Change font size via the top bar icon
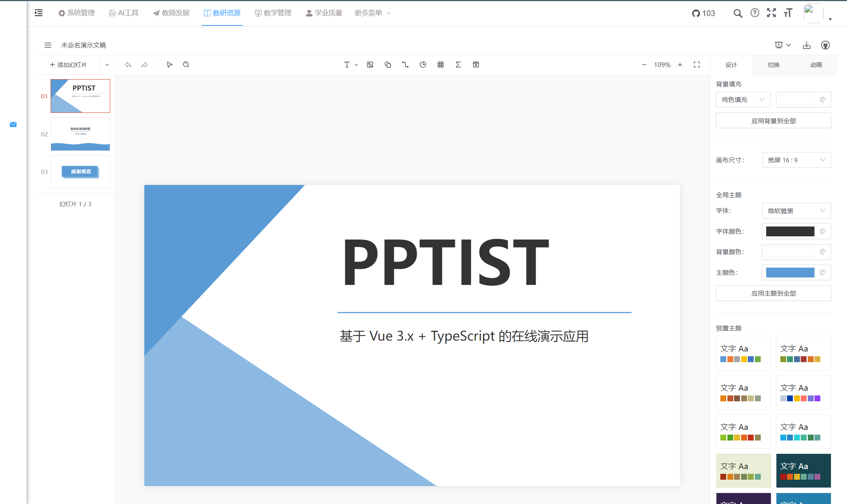847x504 pixels. coord(788,13)
